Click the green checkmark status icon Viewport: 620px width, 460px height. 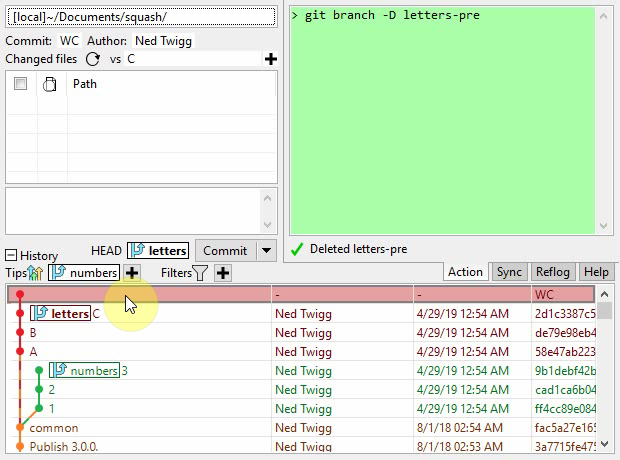pos(297,249)
